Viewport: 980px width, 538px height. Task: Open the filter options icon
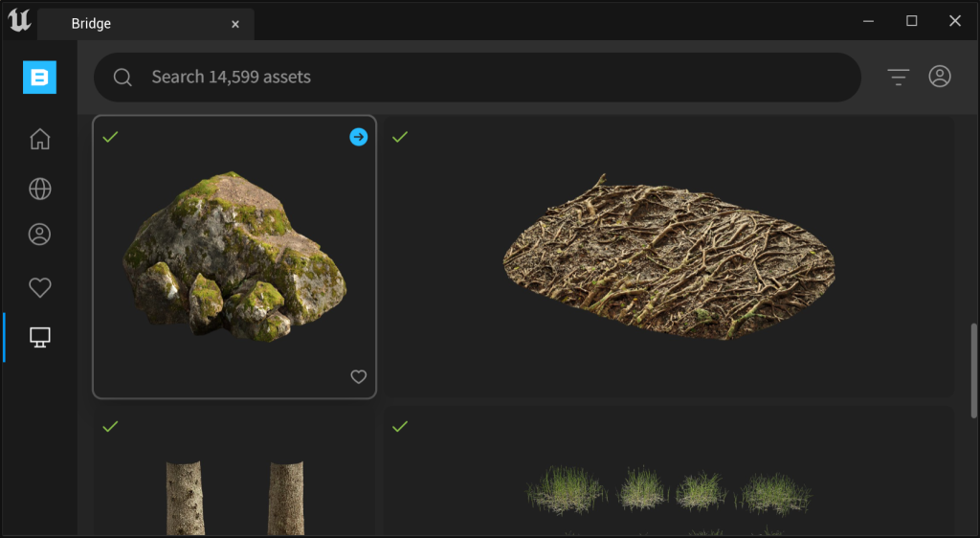(x=898, y=77)
